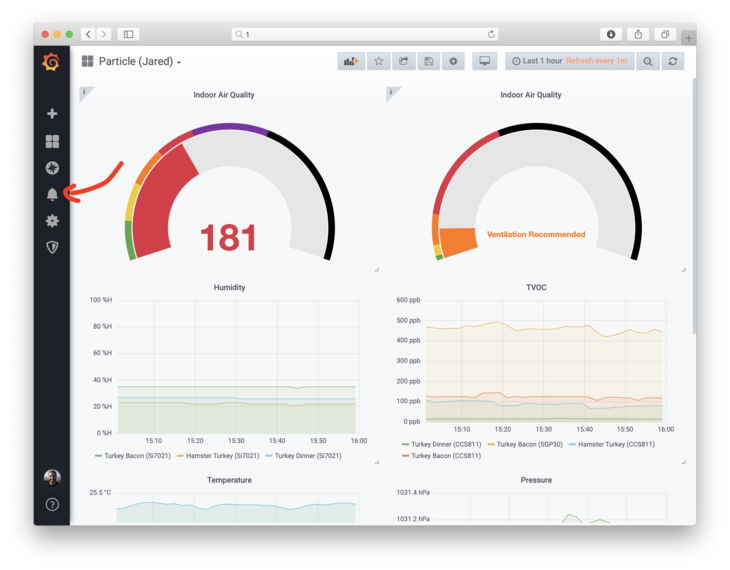
Task: Open the Humidity panel title menu
Action: point(229,287)
